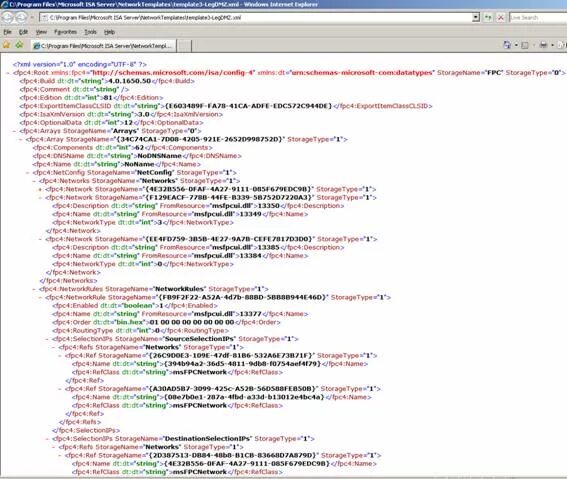The width and height of the screenshot is (567, 479).
Task: Open the View menu
Action: click(x=41, y=32)
